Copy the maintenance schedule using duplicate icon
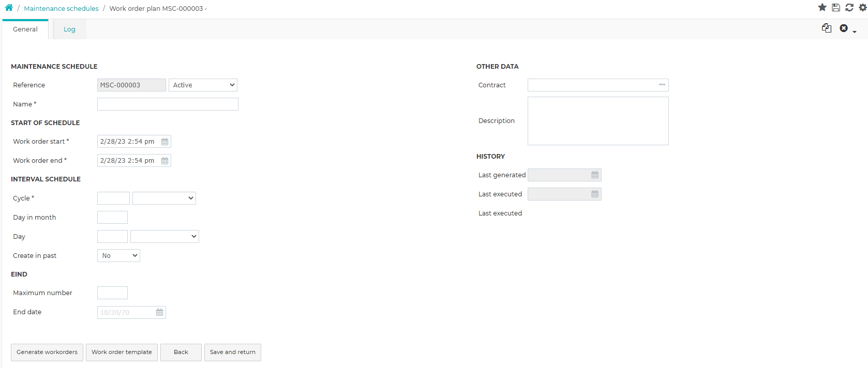This screenshot has width=868, height=368. tap(827, 28)
